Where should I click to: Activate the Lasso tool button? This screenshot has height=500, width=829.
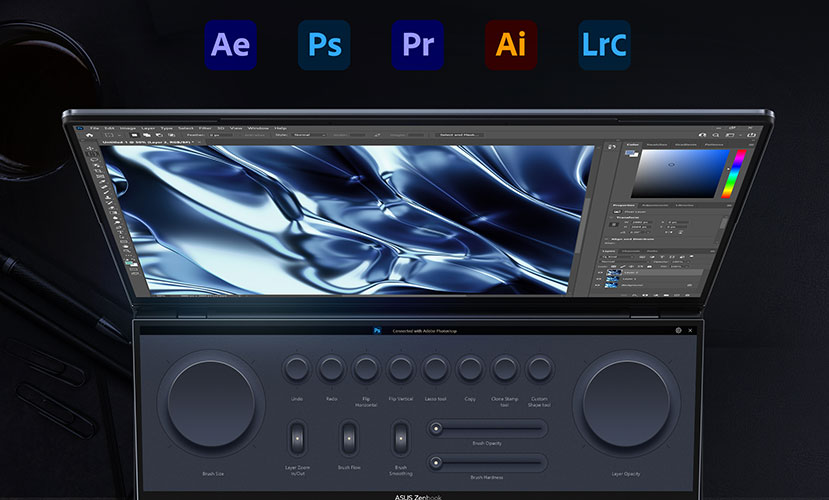(x=435, y=369)
